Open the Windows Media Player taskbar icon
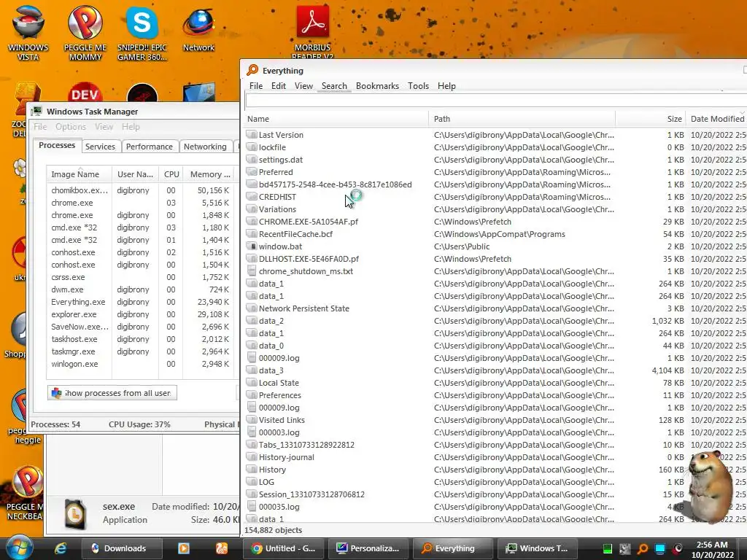Image resolution: width=747 pixels, height=560 pixels. tap(184, 548)
